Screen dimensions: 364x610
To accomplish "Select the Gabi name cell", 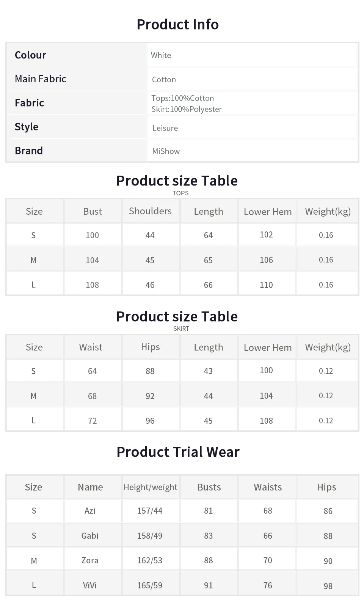I will click(90, 536).
